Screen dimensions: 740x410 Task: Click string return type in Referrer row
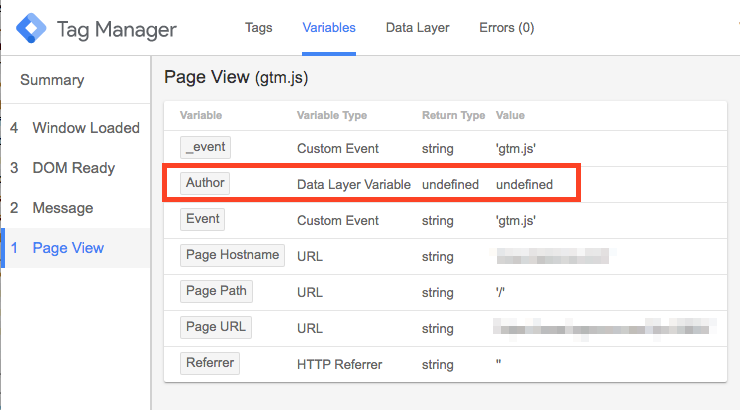pos(437,365)
